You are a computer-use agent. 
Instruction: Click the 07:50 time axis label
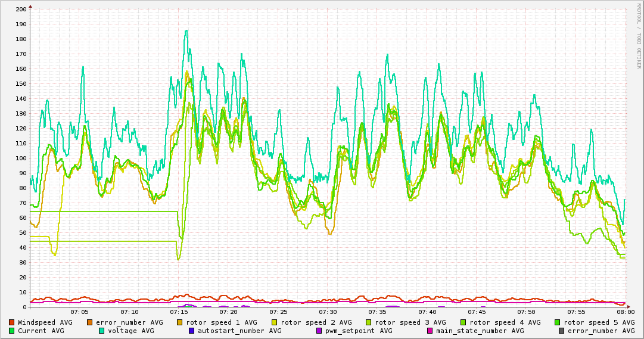527,312
